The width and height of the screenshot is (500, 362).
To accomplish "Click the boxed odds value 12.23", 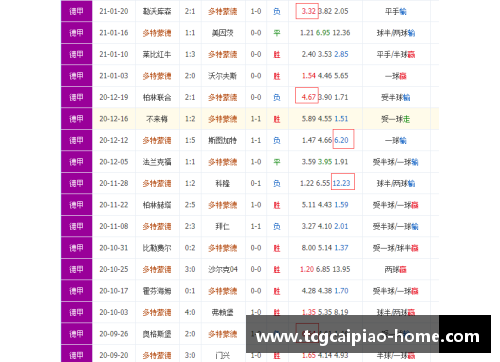I will [x=342, y=183].
